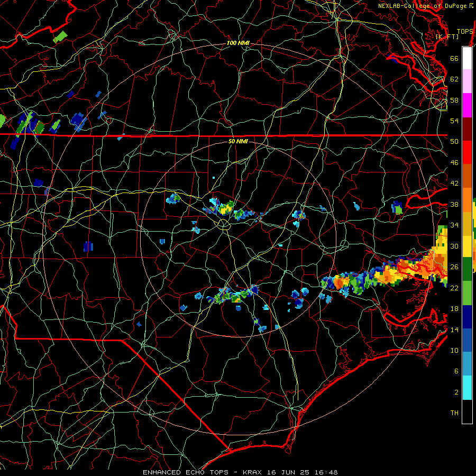Click the TOPS legend title

465,32
